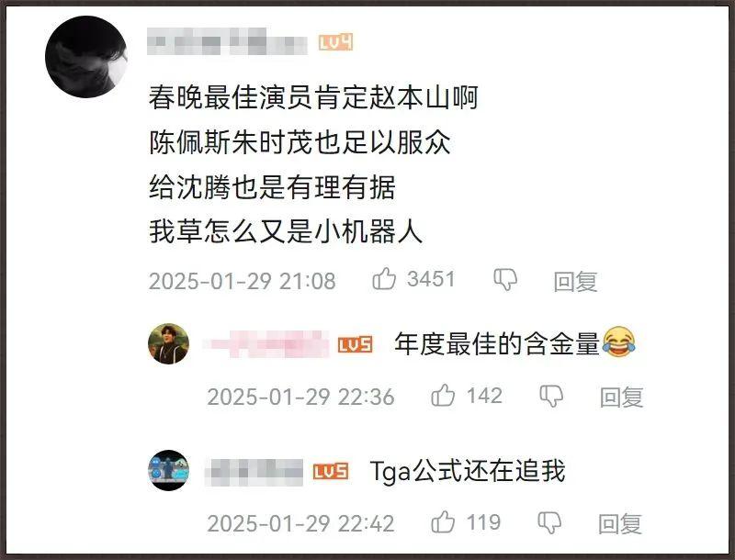
Task: Click the LV5 badge beside Tga reply
Action: (x=331, y=471)
